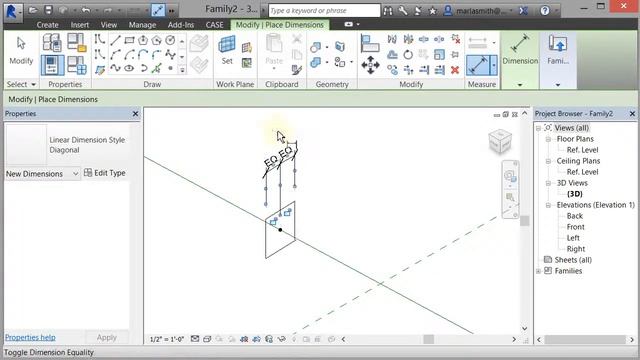
Task: Open the Front elevation view
Action: coord(575,227)
